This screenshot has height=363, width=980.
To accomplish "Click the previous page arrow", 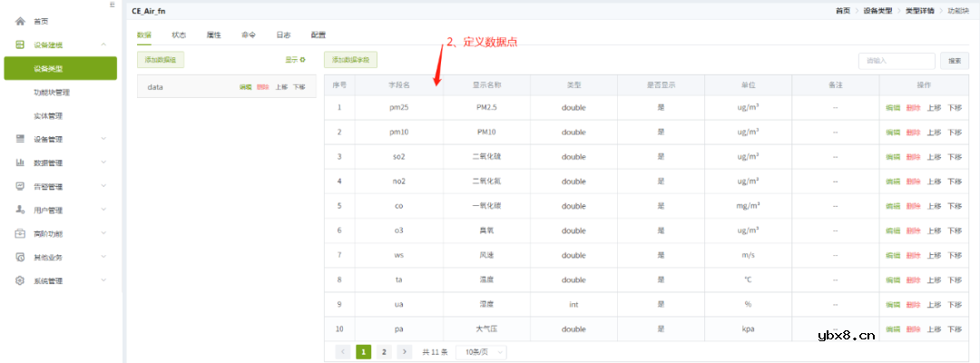I will point(343,352).
